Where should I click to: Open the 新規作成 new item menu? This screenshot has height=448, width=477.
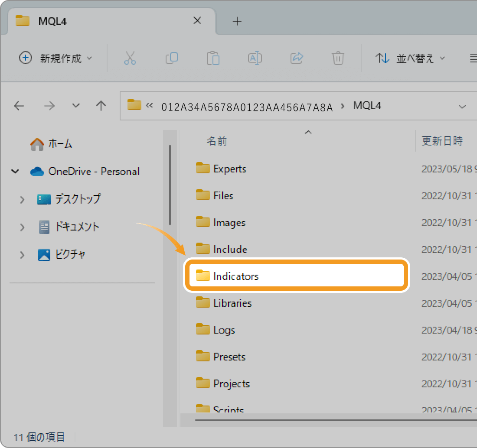pyautogui.click(x=56, y=58)
